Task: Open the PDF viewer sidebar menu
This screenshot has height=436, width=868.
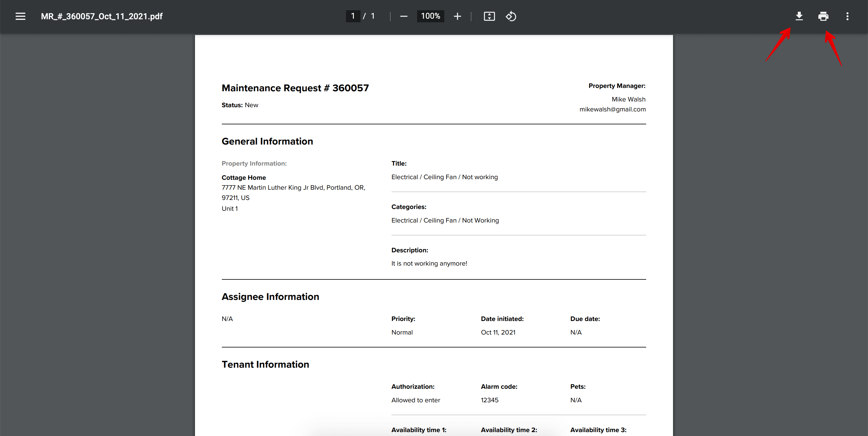Action: point(20,16)
